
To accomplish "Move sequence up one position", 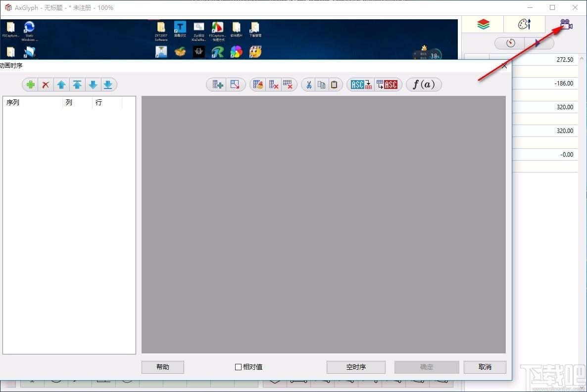I will [x=61, y=85].
